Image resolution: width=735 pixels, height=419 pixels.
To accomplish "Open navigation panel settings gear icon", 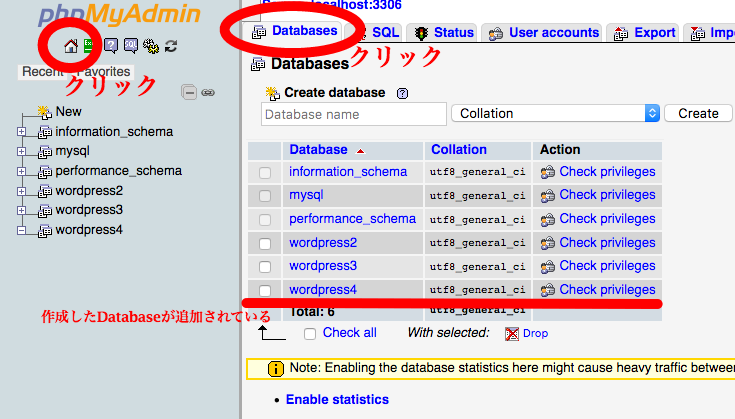I will pyautogui.click(x=151, y=45).
